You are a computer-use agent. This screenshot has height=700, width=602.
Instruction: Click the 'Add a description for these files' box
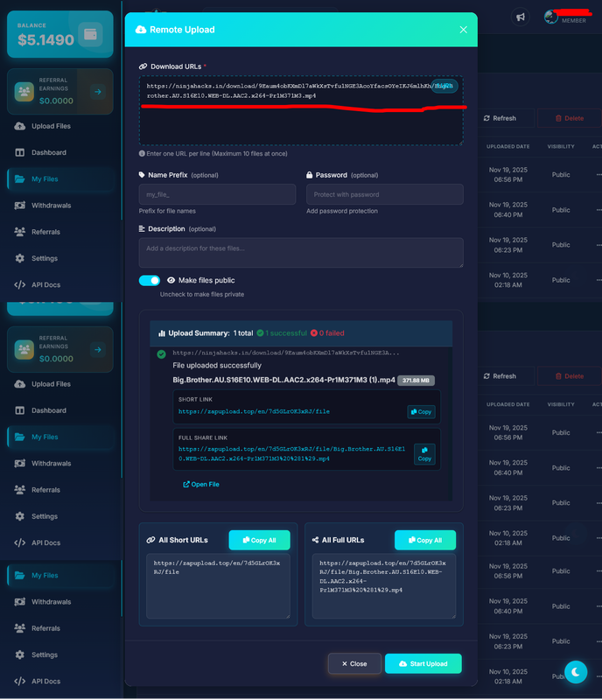click(x=301, y=253)
